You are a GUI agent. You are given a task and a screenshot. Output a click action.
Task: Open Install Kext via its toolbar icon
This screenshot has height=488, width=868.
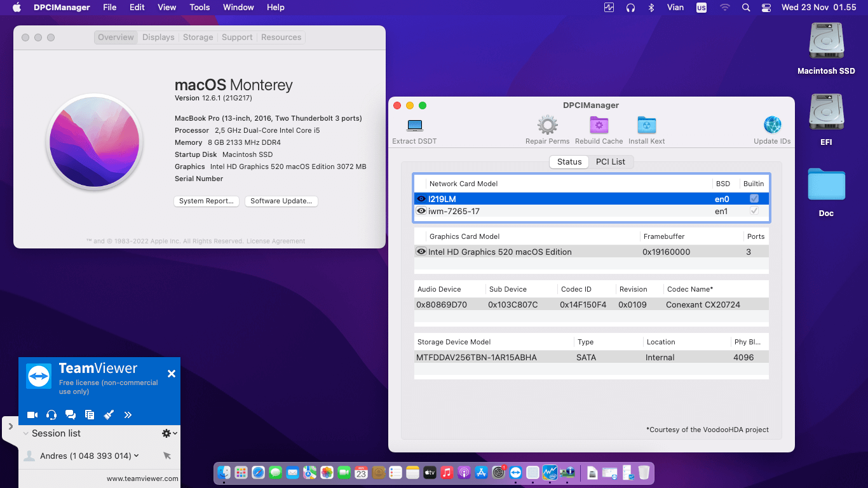(x=646, y=126)
